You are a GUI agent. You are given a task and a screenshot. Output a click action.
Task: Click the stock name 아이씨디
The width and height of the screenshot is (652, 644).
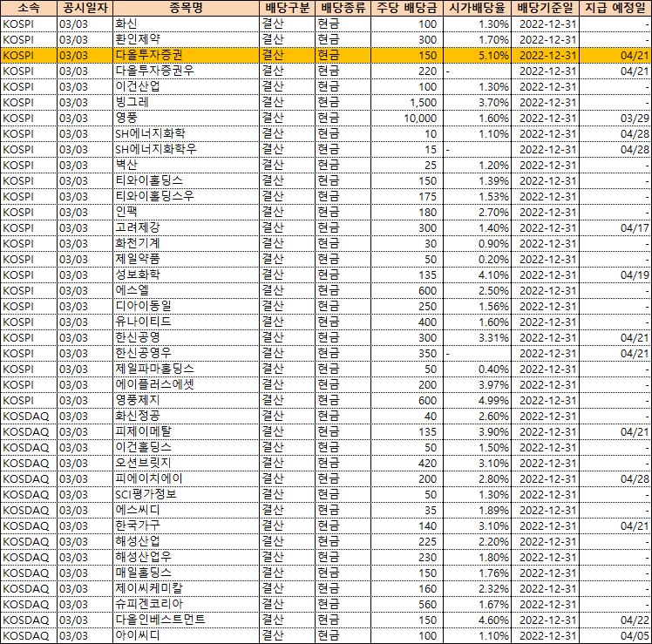pyautogui.click(x=138, y=635)
